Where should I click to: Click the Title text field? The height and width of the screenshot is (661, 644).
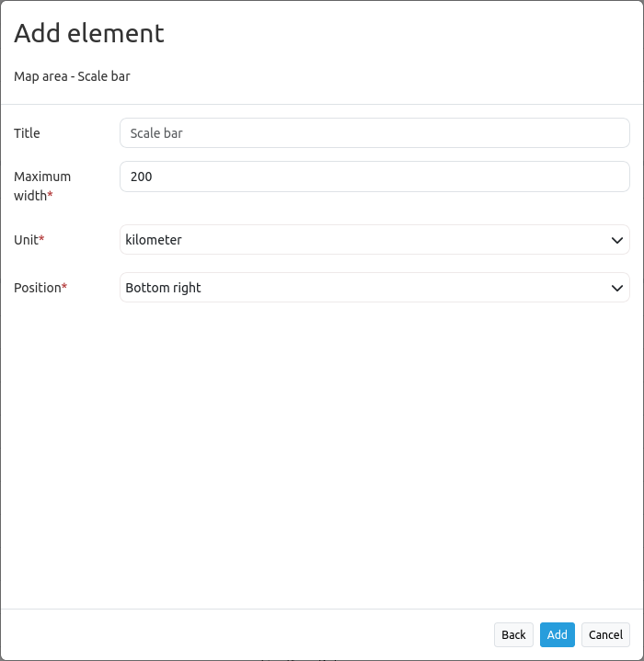click(x=374, y=133)
